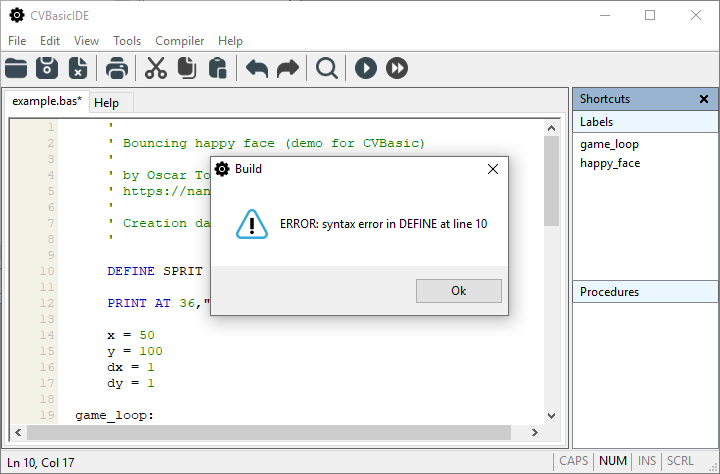This screenshot has height=474, width=720.
Task: Click the error message text in dialog
Action: point(383,224)
